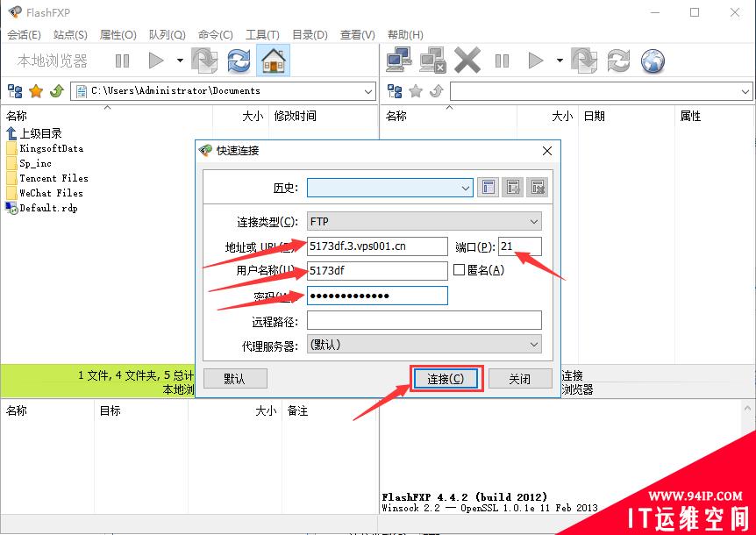
Task: Click the 默认 button in dialog
Action: (235, 379)
